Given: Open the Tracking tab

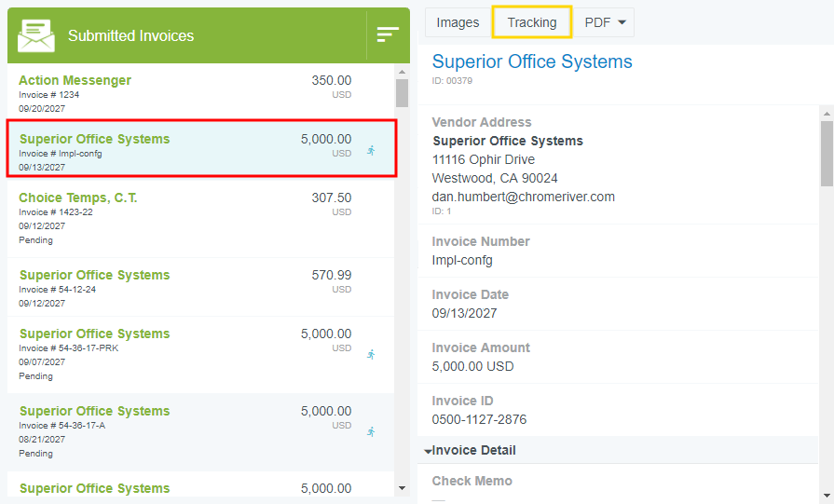Looking at the screenshot, I should coord(531,22).
